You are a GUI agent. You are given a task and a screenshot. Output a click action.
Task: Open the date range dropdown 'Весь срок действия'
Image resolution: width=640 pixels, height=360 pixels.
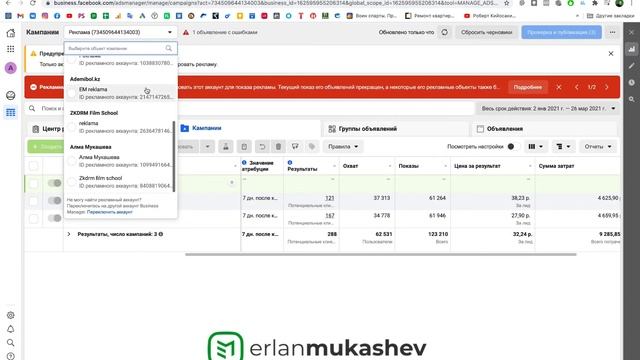point(549,109)
